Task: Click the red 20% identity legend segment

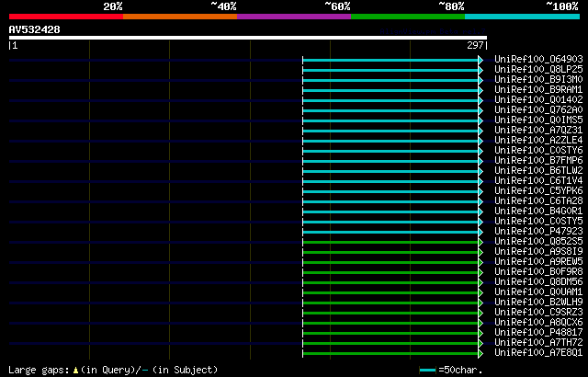Action: pos(66,17)
